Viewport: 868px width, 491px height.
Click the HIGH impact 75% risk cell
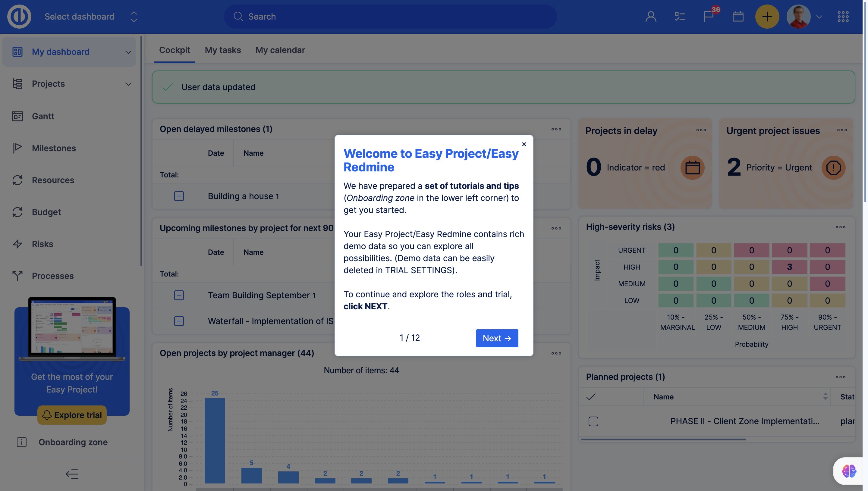pos(789,267)
